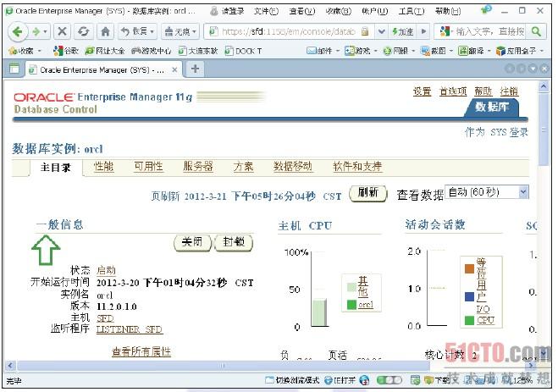This screenshot has width=558, height=392.
Task: Click the tab list icon left of the tab
Action: tap(14, 69)
